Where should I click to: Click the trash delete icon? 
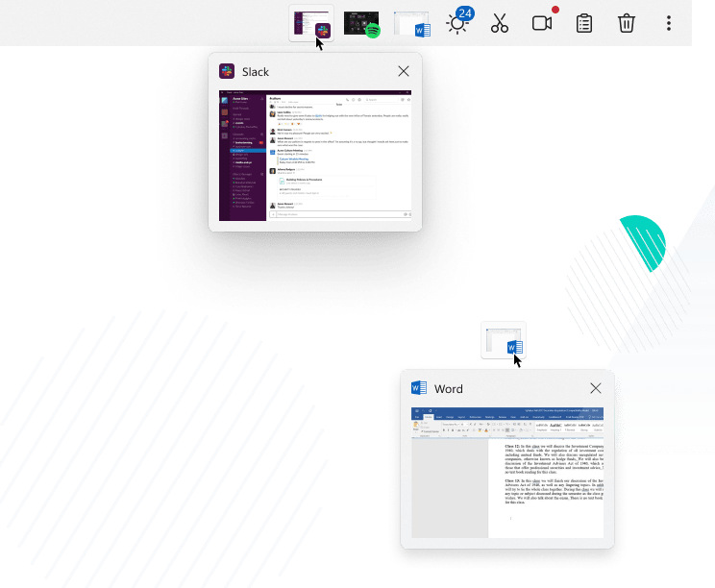point(626,23)
